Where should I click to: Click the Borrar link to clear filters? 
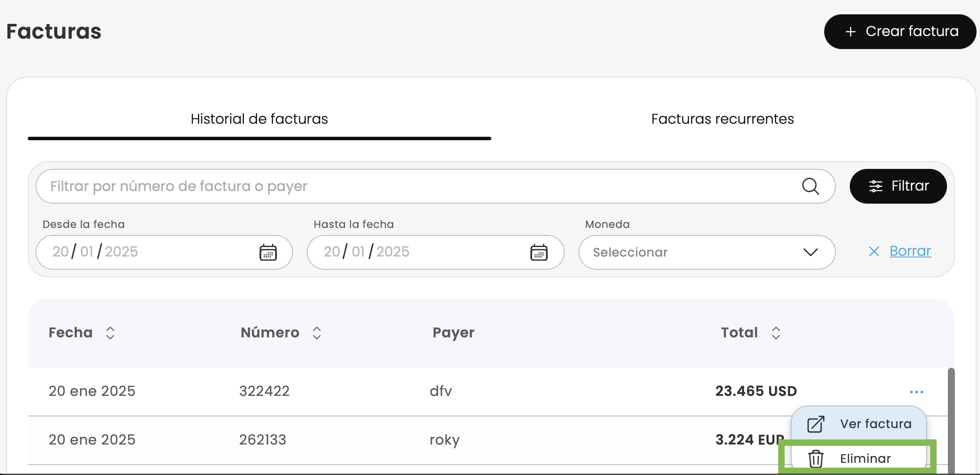pyautogui.click(x=910, y=251)
